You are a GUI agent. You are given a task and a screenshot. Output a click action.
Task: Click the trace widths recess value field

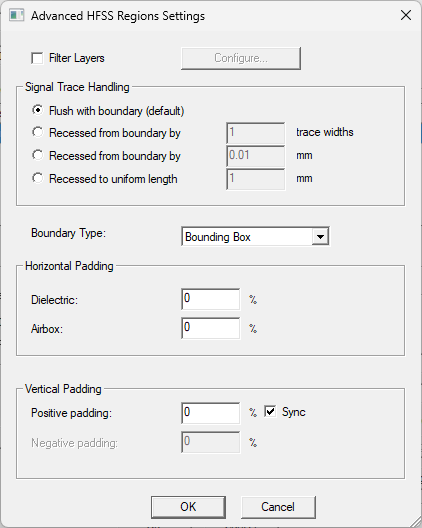coord(256,133)
